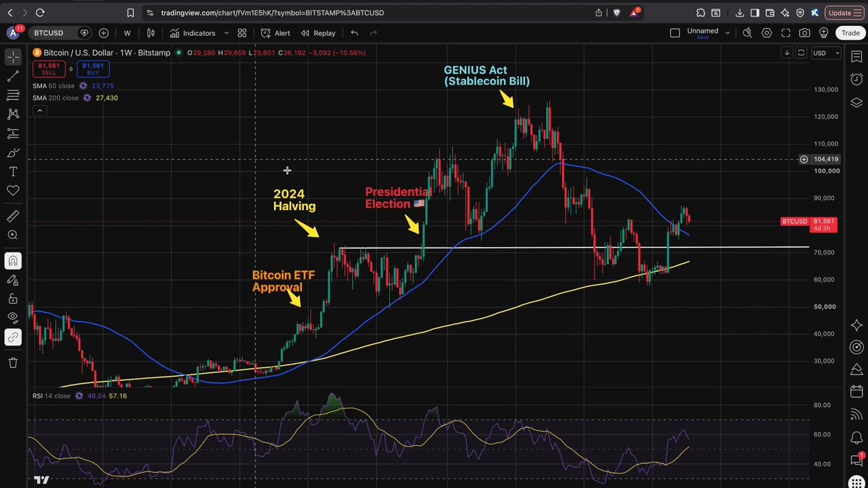Remove drawings with the trash icon

pos(13,362)
